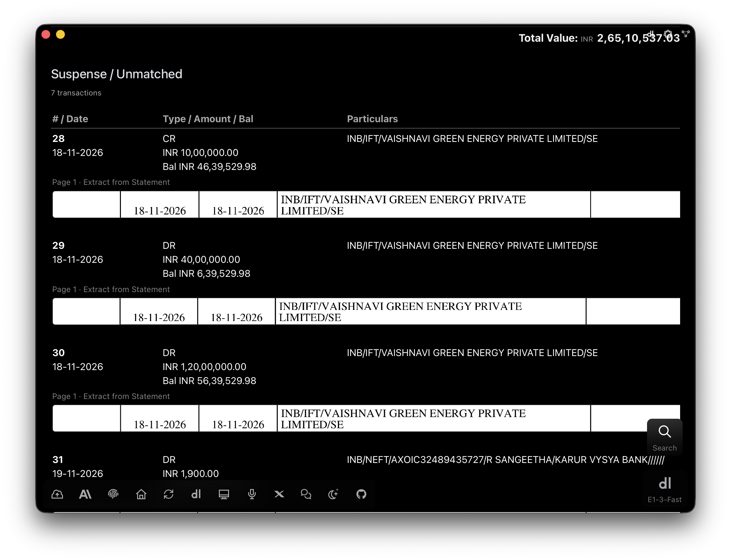Open the chat bubbles icon

306,494
